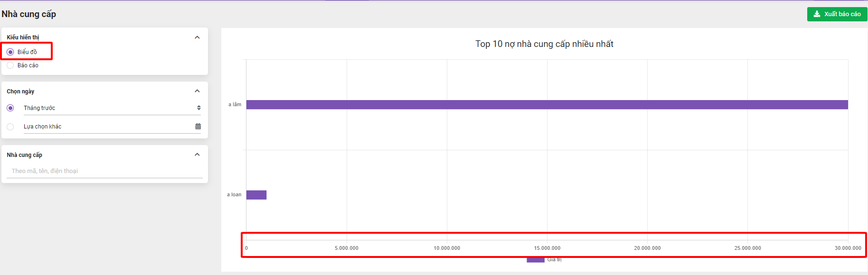Click the chart title Top 10 nợ nhà cung cấp
The image size is (868, 275).
[x=544, y=44]
